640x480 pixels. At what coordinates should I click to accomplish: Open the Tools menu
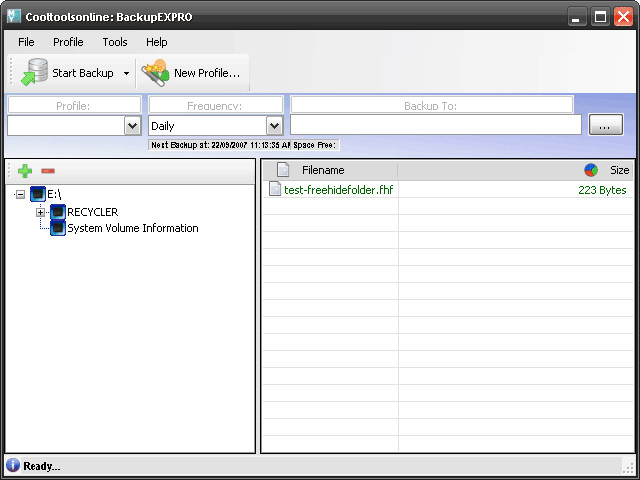[115, 42]
